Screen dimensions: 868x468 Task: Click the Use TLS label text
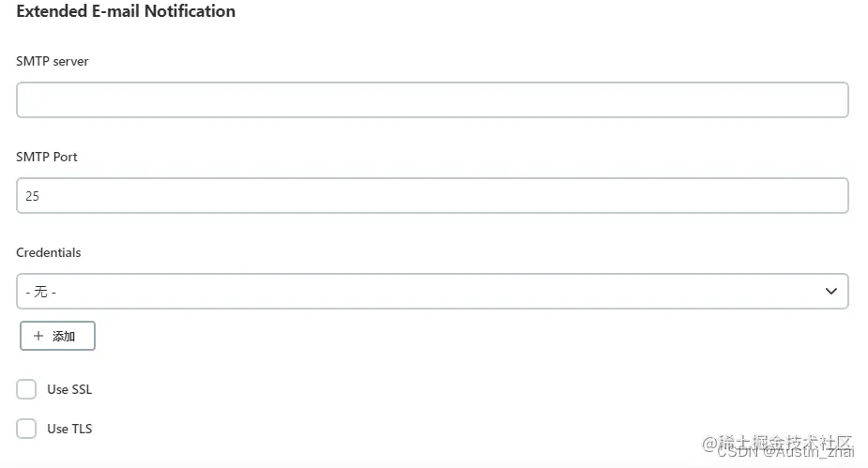[x=69, y=429]
